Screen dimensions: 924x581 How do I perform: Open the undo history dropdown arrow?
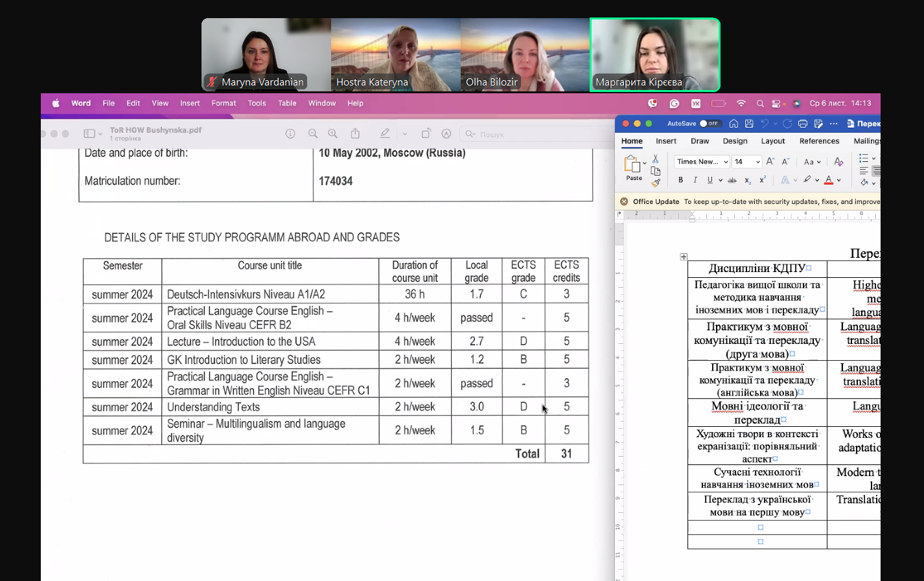click(x=776, y=124)
